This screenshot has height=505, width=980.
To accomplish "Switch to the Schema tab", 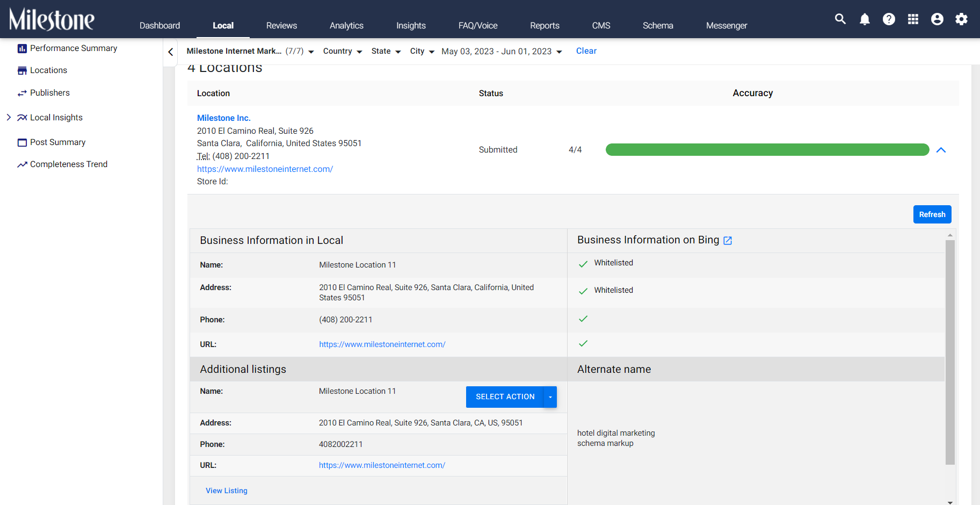I will click(658, 25).
